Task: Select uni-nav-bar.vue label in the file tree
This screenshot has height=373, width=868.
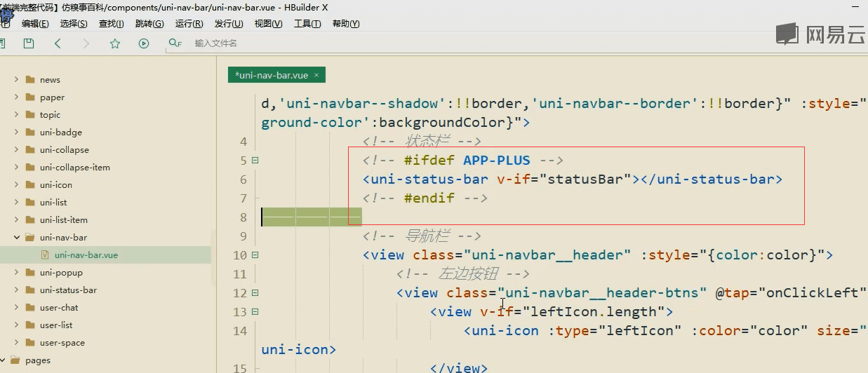Action: [x=86, y=255]
